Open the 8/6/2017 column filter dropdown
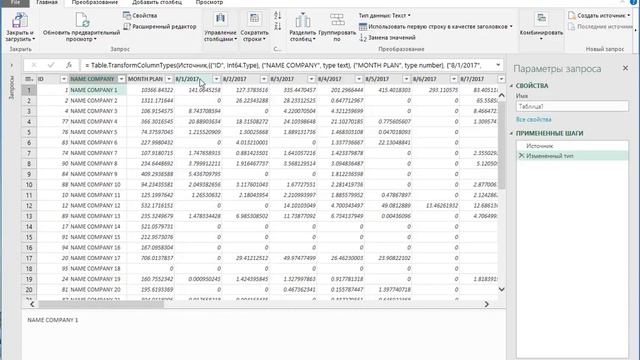 click(453, 79)
